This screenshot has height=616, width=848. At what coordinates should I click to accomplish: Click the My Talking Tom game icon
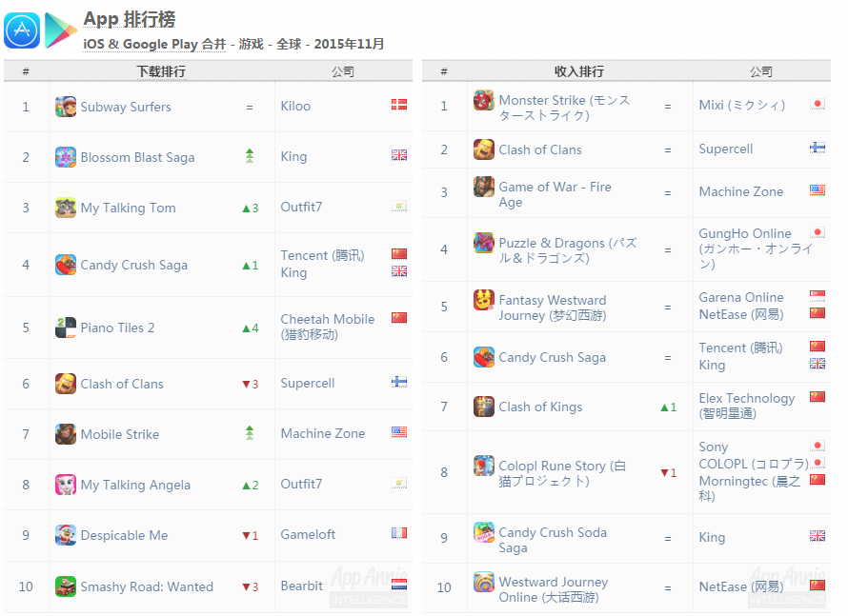[x=66, y=208]
